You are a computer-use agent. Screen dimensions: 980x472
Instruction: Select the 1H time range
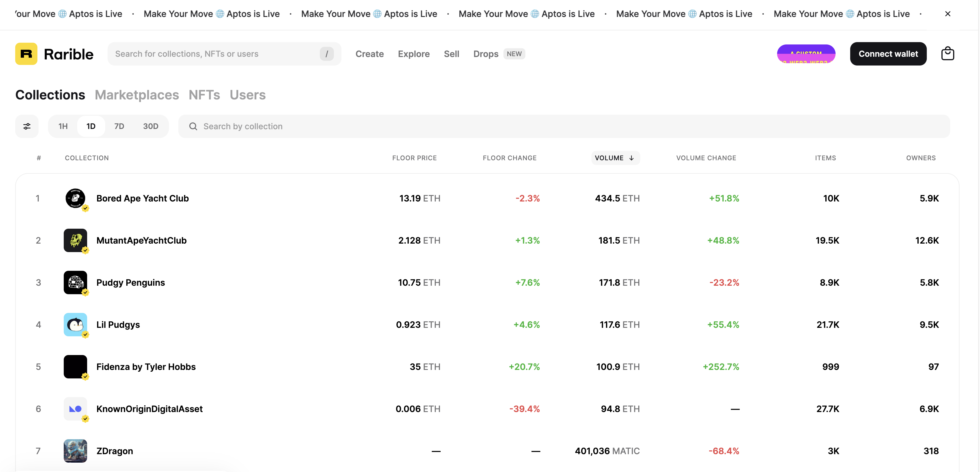coord(63,126)
